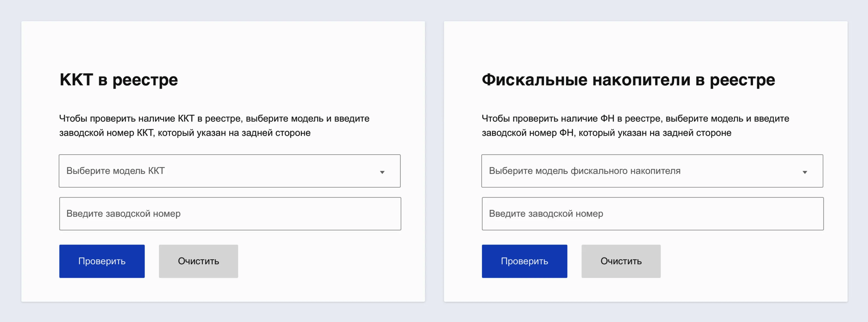The height and width of the screenshot is (322, 868).
Task: Click blank area above 'ККТ в реестре' heading
Action: pos(222,44)
